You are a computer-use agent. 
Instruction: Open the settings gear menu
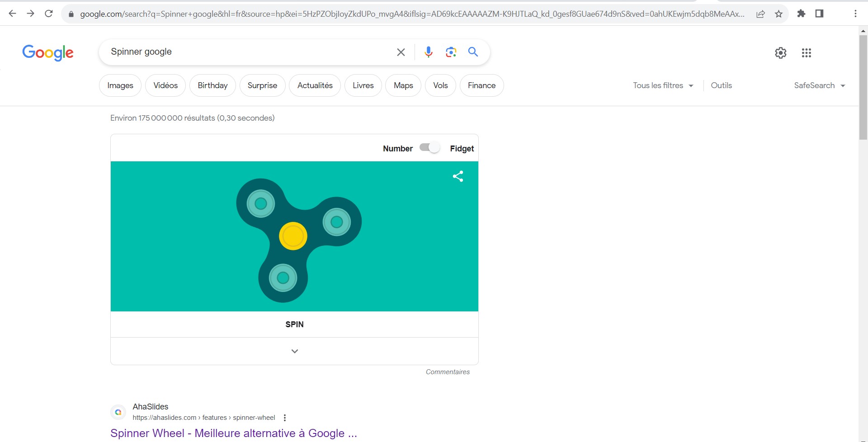[780, 53]
